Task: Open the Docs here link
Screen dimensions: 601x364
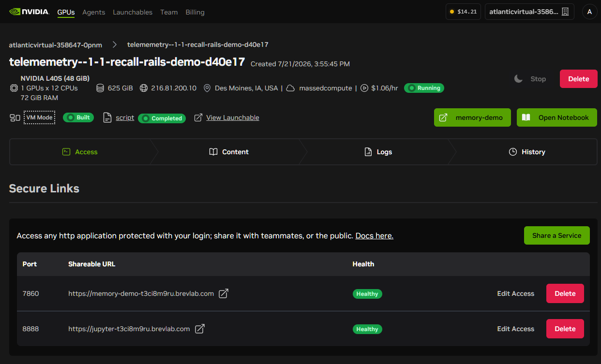Action: 375,236
